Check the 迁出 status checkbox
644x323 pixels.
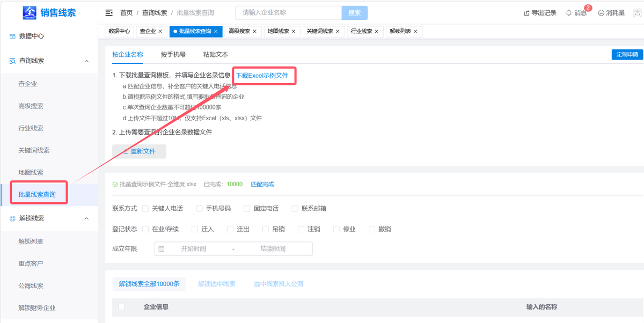coord(230,229)
